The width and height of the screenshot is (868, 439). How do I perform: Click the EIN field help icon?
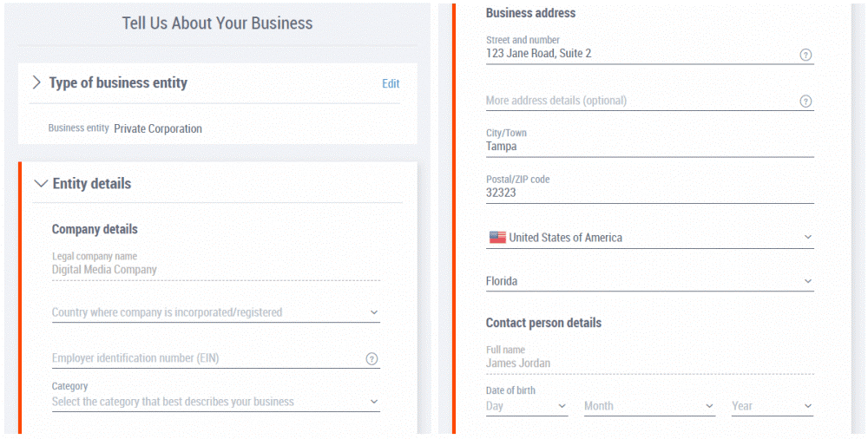click(x=372, y=358)
